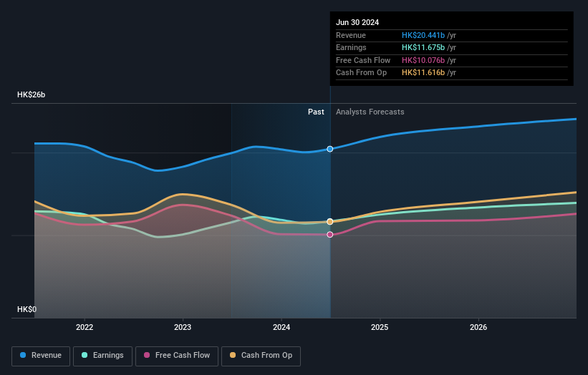Click the 2022 axis label
588x375 pixels.
(x=85, y=327)
